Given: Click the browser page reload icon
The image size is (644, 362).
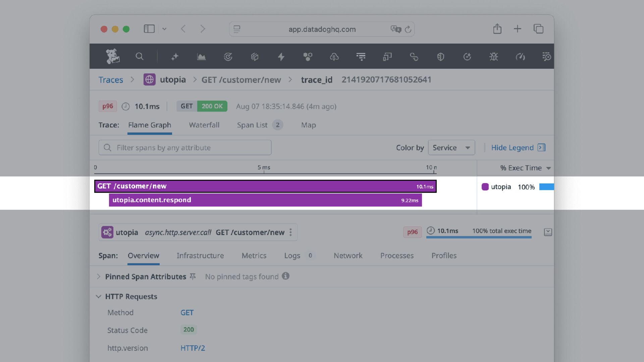Looking at the screenshot, I should (408, 29).
